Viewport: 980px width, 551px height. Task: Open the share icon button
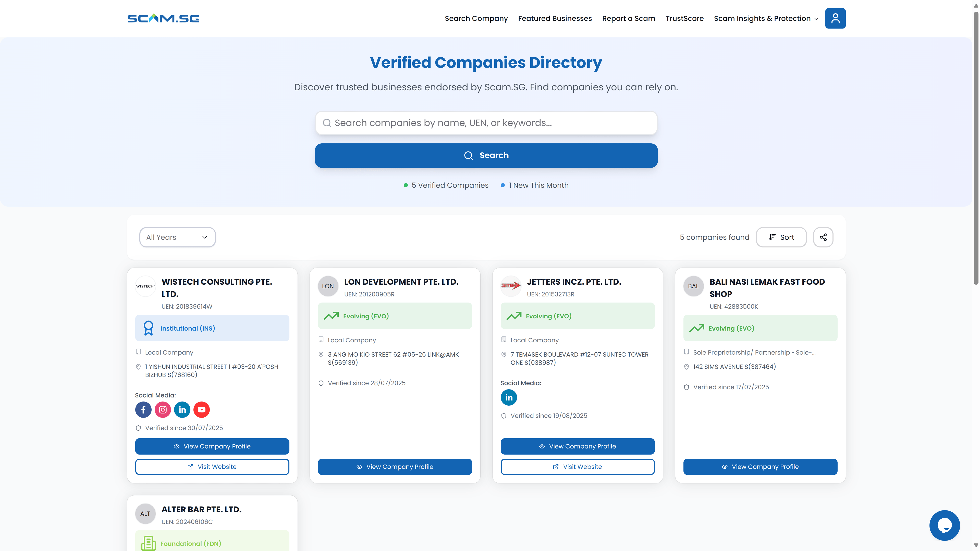[823, 237]
